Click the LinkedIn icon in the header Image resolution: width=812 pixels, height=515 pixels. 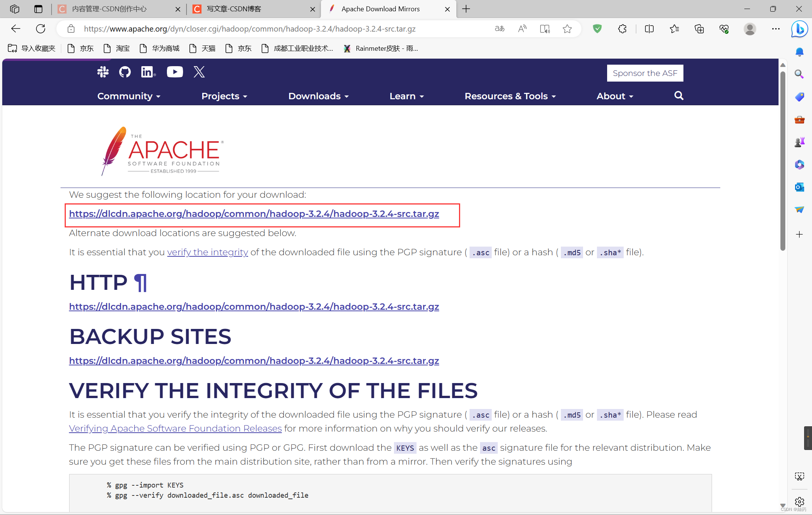(x=147, y=72)
